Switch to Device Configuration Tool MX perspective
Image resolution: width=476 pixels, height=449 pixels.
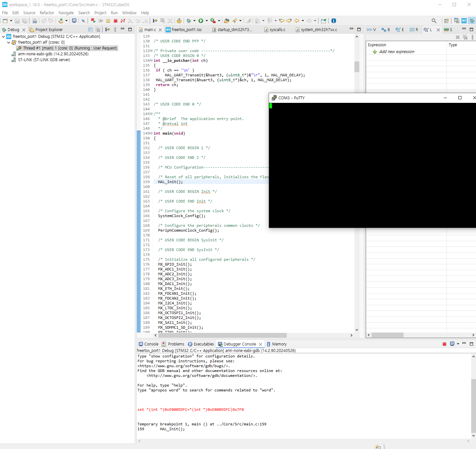tap(464, 21)
